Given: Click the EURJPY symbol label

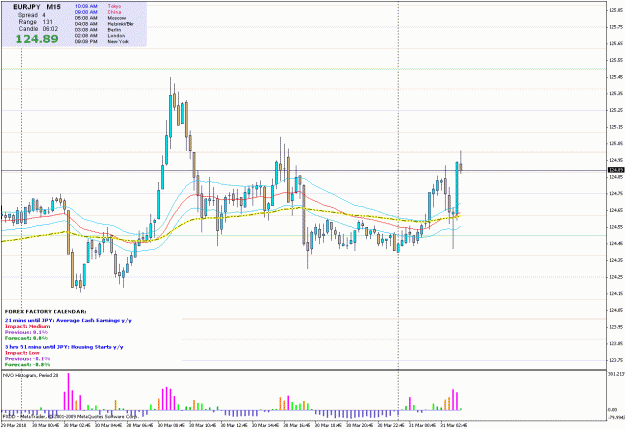Looking at the screenshot, I should [x=26, y=7].
